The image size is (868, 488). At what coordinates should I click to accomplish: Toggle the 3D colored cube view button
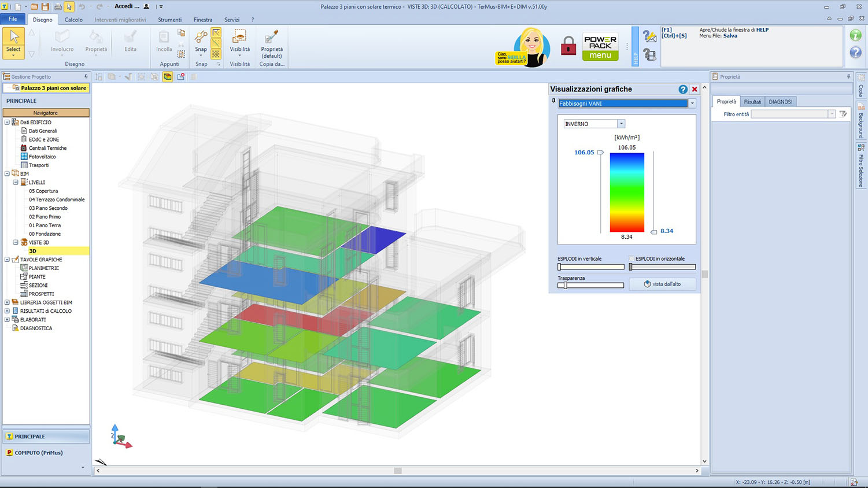(167, 77)
